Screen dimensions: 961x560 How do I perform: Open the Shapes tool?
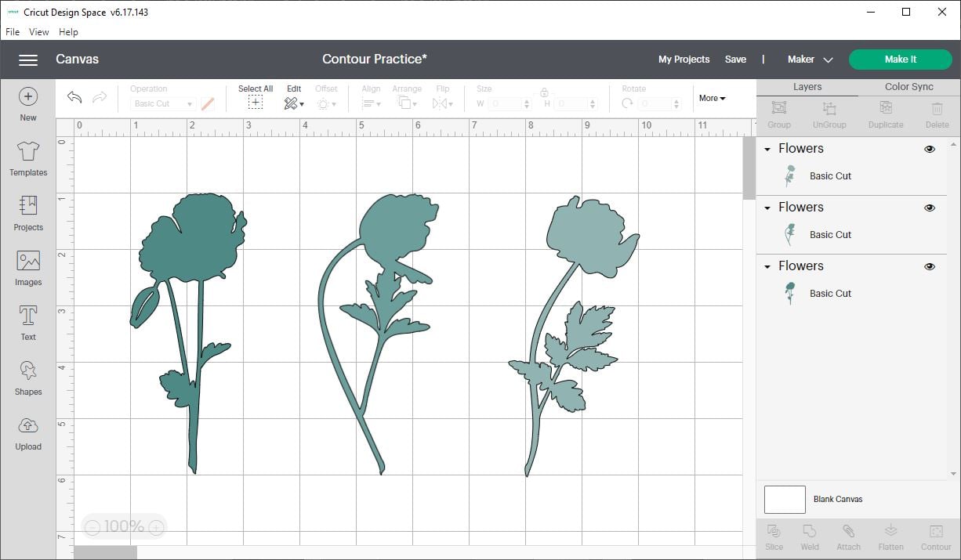click(28, 378)
